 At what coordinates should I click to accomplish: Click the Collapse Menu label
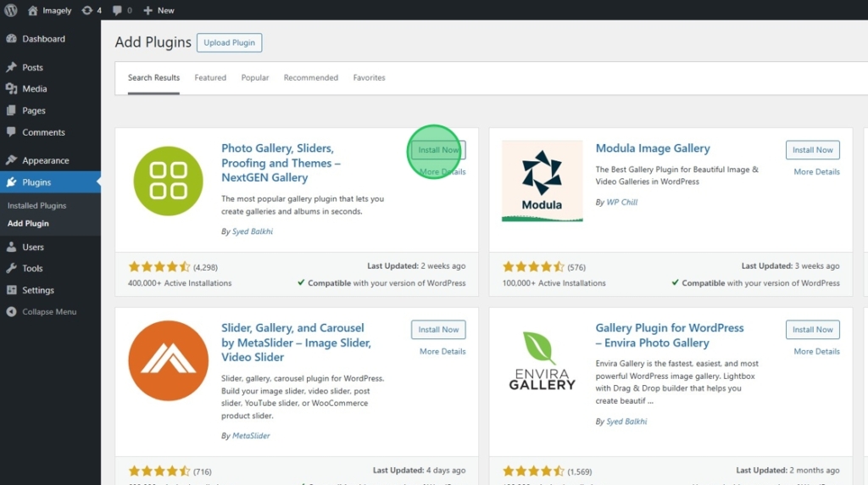pyautogui.click(x=49, y=312)
